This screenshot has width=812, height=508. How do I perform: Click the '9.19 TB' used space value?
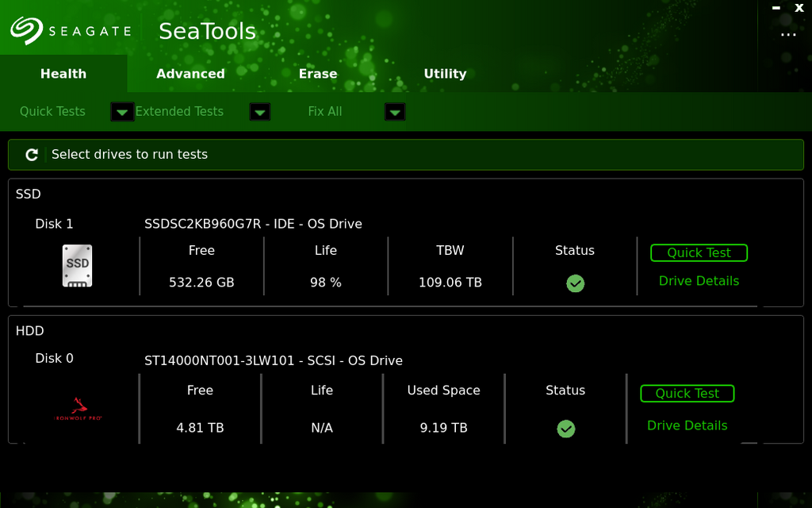444,428
